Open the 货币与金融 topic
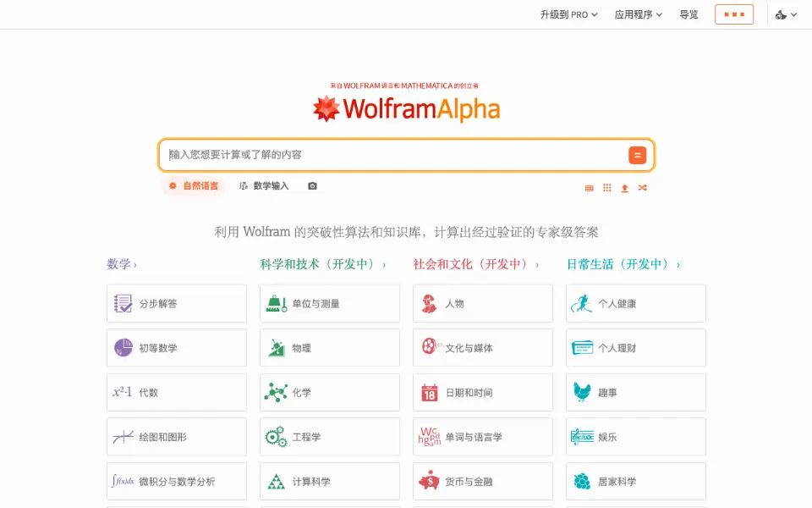Screen dimensions: 812x508 (x=483, y=482)
